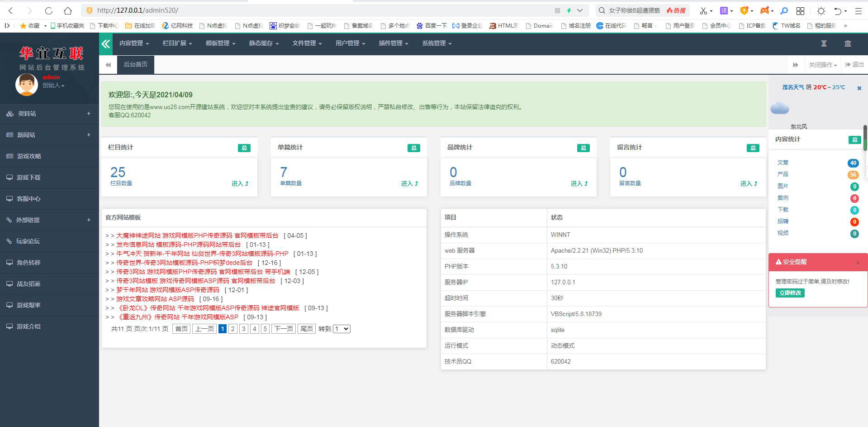Click the admin avatar image
The width and height of the screenshot is (868, 427).
pos(26,85)
